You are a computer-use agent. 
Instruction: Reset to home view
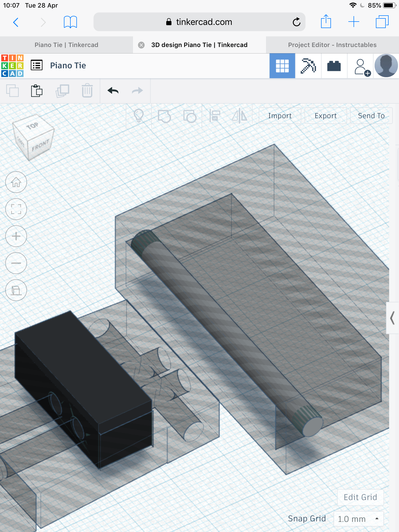16,182
